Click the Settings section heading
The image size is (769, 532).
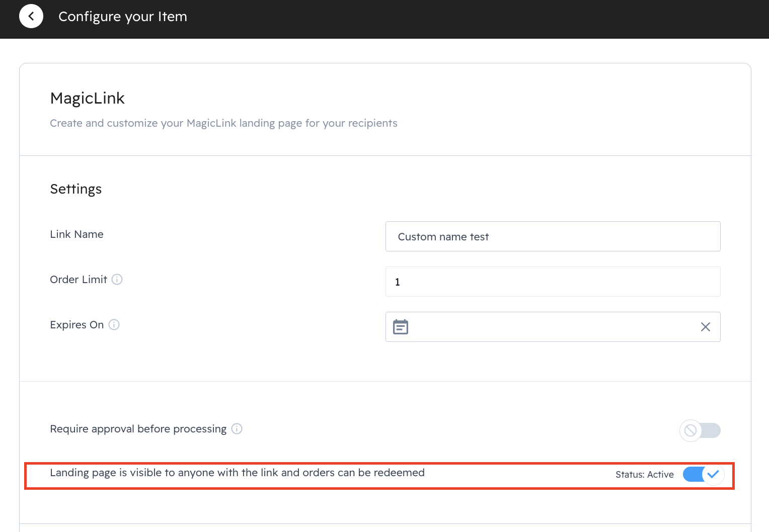(75, 189)
